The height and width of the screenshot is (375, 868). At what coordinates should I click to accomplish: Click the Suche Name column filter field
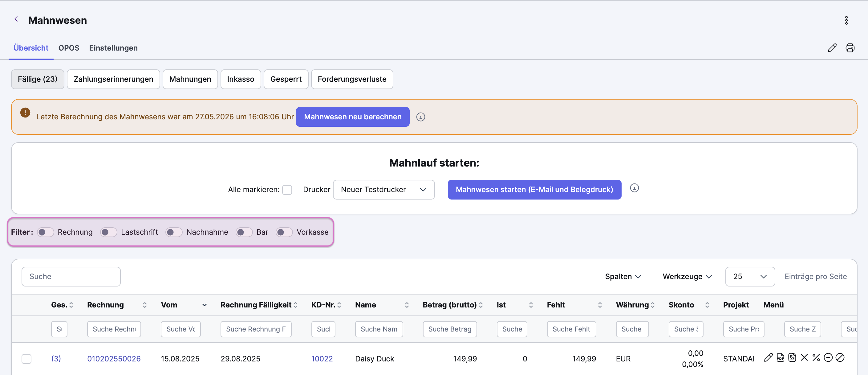tap(379, 329)
